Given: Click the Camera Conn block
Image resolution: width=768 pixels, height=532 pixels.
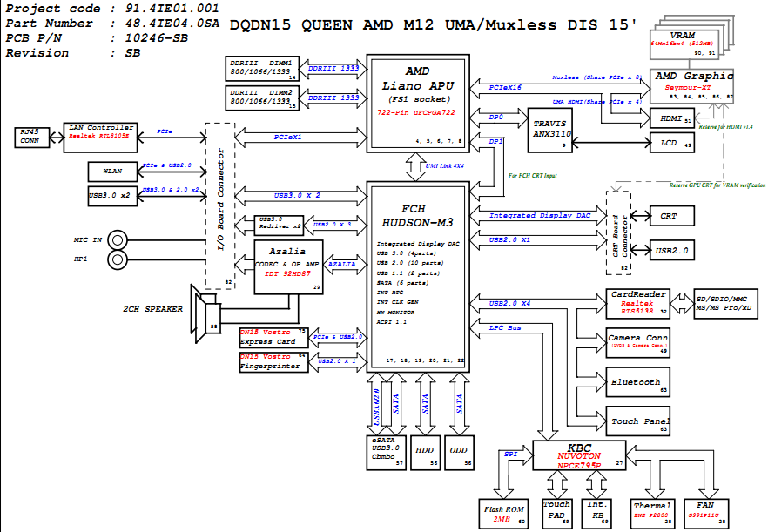Looking at the screenshot, I should click(x=637, y=342).
